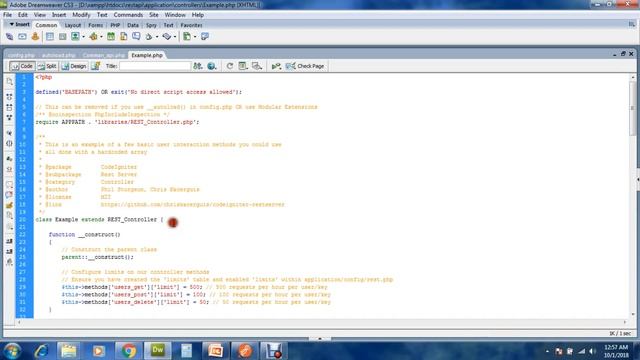Image resolution: width=640 pixels, height=360 pixels.
Task: Collapse Selection in coding toolbar
Action: [9, 107]
